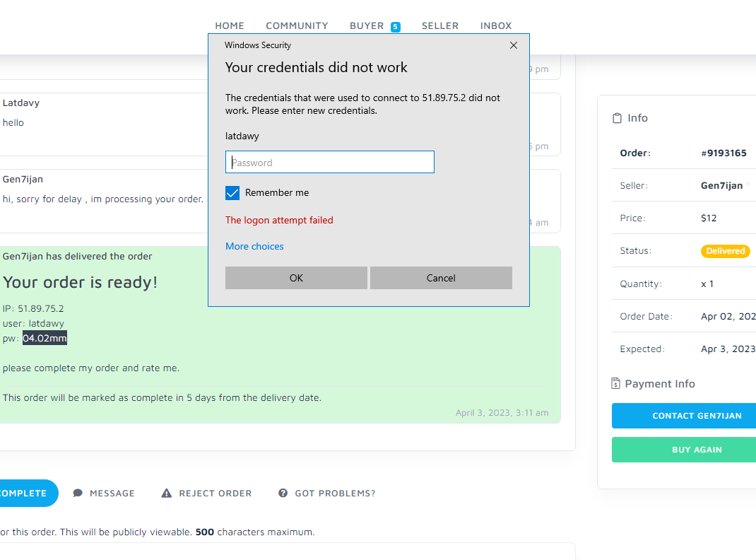Image resolution: width=756 pixels, height=560 pixels.
Task: Open the GOT PROBLEMS? link
Action: (335, 494)
